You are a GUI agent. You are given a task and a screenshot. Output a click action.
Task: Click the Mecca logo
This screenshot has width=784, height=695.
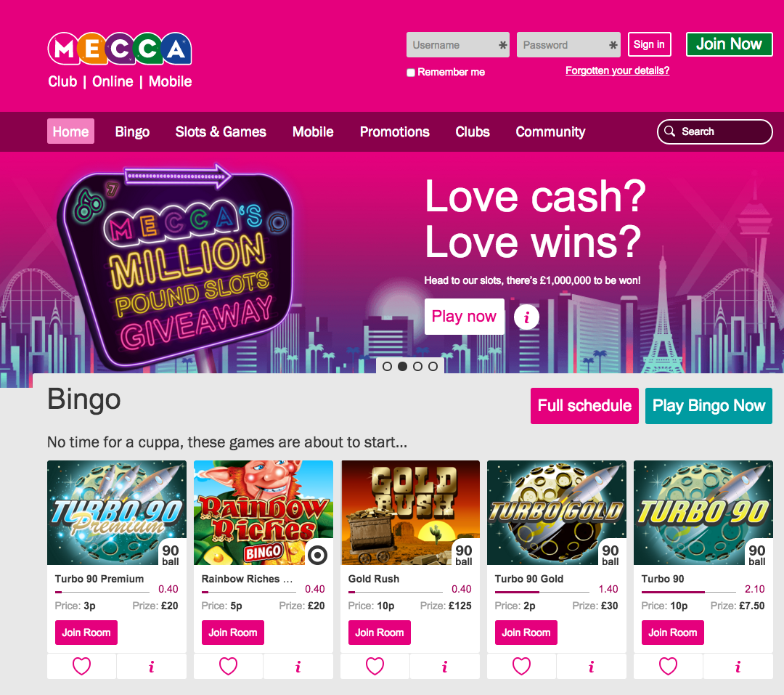pyautogui.click(x=120, y=49)
